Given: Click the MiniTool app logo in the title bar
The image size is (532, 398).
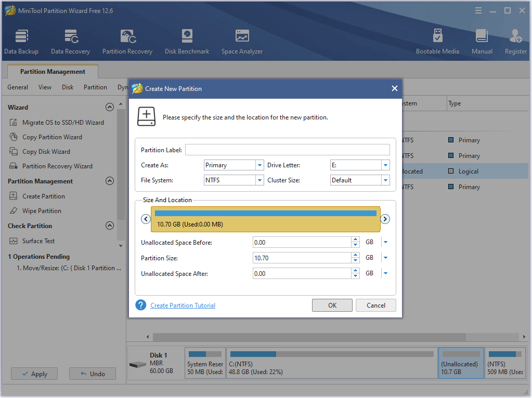Looking at the screenshot, I should pos(10,10).
